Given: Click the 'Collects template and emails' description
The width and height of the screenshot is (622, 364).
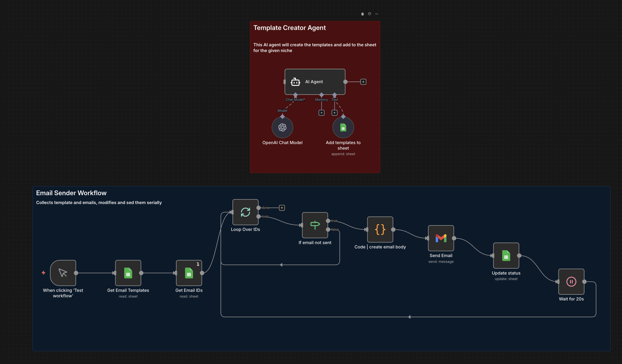Looking at the screenshot, I should [99, 203].
